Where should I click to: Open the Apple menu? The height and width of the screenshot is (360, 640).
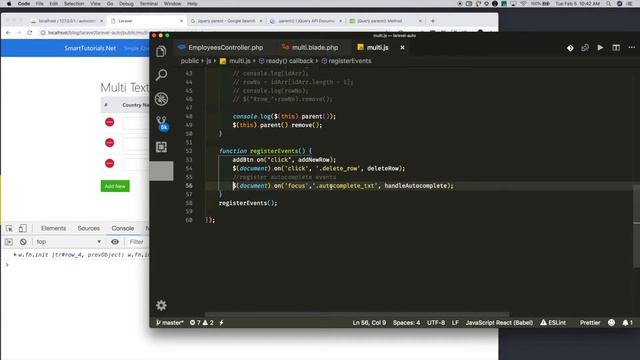[9, 4]
